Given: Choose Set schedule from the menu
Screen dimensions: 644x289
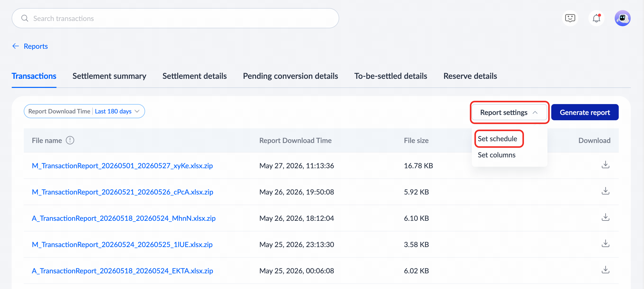Looking at the screenshot, I should tap(497, 139).
